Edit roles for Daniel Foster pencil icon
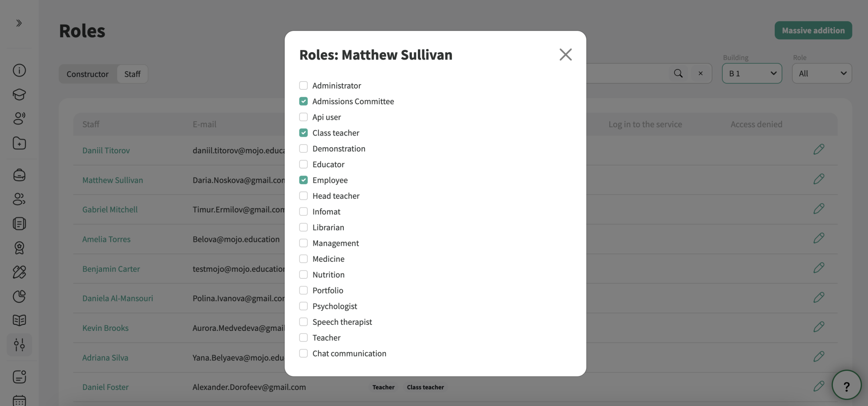This screenshot has width=868, height=406. pyautogui.click(x=819, y=386)
